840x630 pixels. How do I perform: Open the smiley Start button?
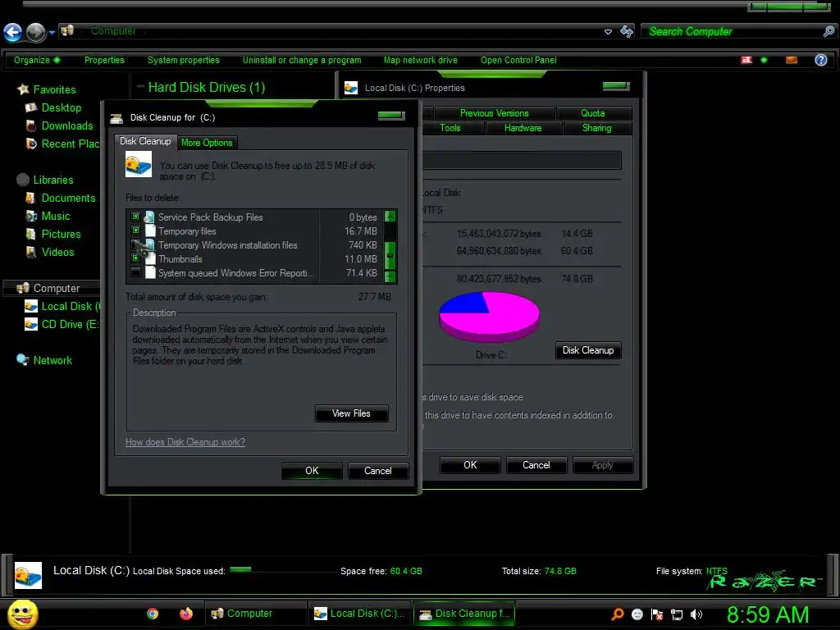(x=22, y=614)
